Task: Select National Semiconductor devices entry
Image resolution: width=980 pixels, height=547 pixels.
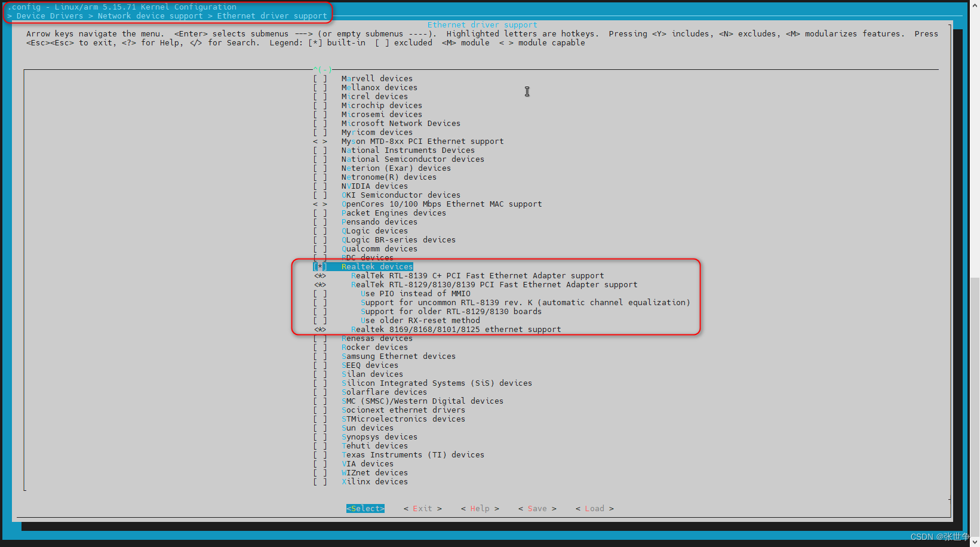Action: click(413, 159)
